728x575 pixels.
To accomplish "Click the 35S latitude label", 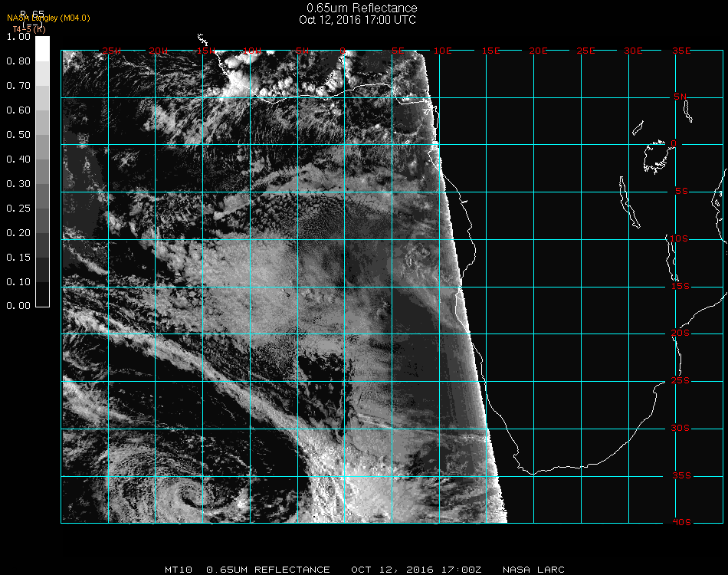I will tap(681, 475).
